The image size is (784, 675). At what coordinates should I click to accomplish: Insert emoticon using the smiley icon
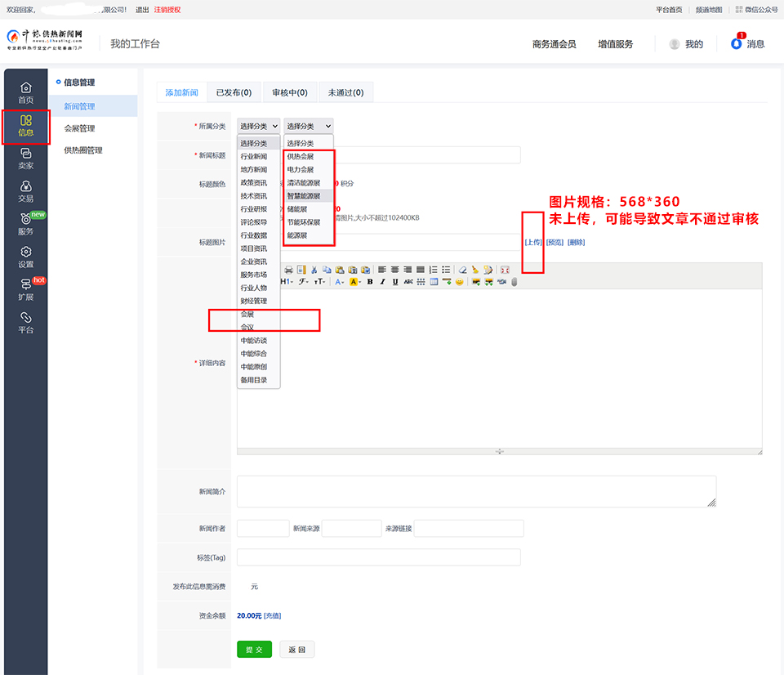[x=460, y=282]
